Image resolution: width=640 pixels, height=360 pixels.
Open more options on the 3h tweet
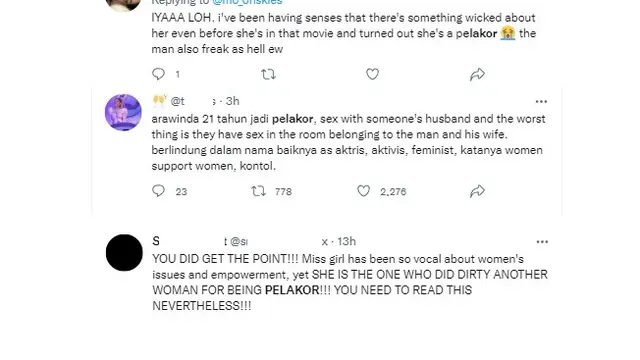click(541, 102)
